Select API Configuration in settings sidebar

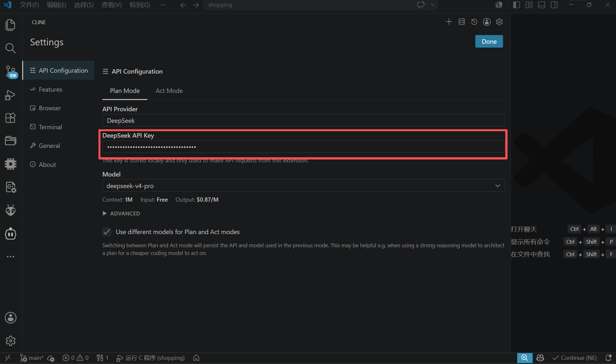tap(58, 70)
